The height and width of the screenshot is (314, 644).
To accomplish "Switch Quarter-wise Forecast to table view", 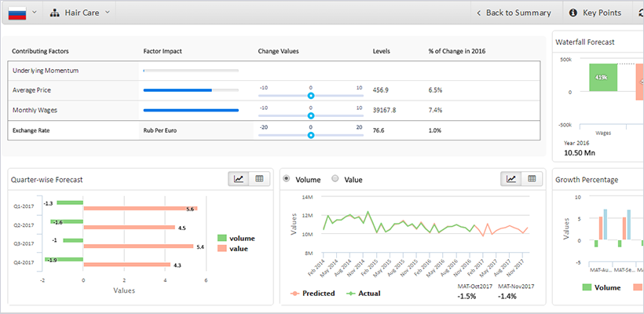I will [x=259, y=180].
